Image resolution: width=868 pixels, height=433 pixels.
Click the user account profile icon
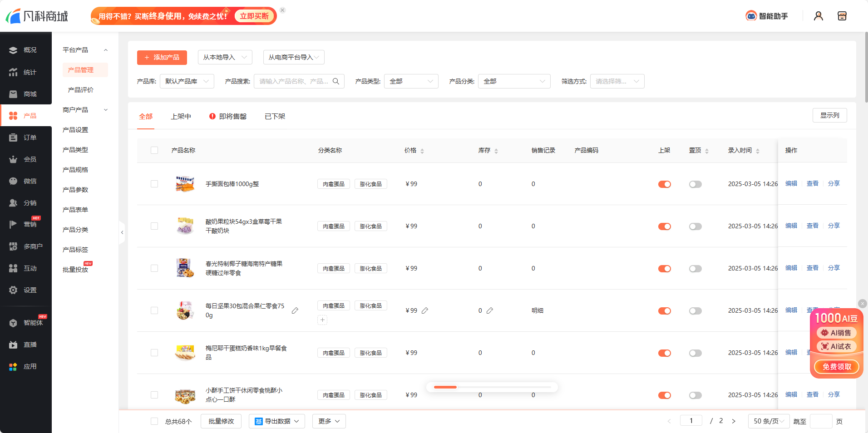point(818,16)
